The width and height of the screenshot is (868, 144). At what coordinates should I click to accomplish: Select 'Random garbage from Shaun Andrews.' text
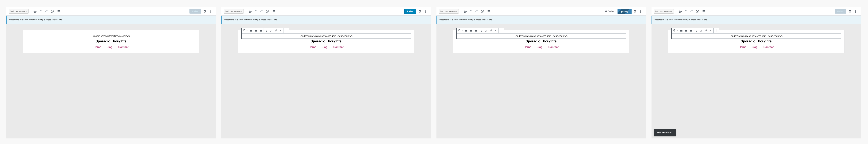pos(111,36)
